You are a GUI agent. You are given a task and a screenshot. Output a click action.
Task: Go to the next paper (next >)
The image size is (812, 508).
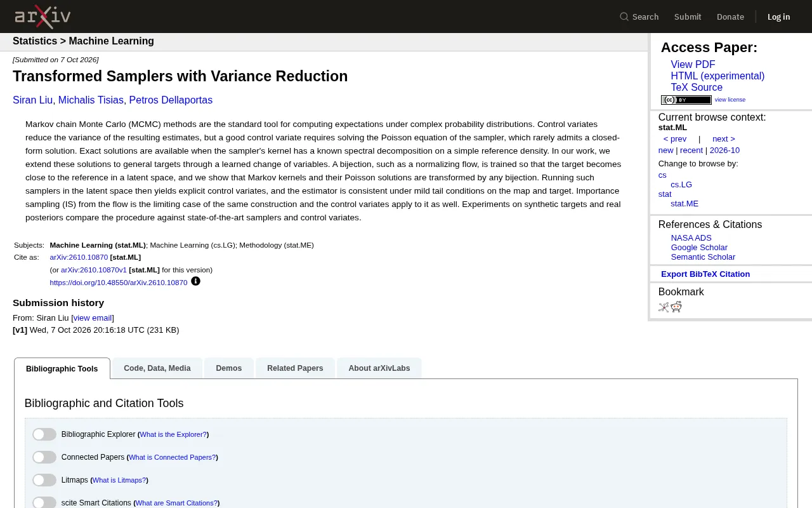724,139
